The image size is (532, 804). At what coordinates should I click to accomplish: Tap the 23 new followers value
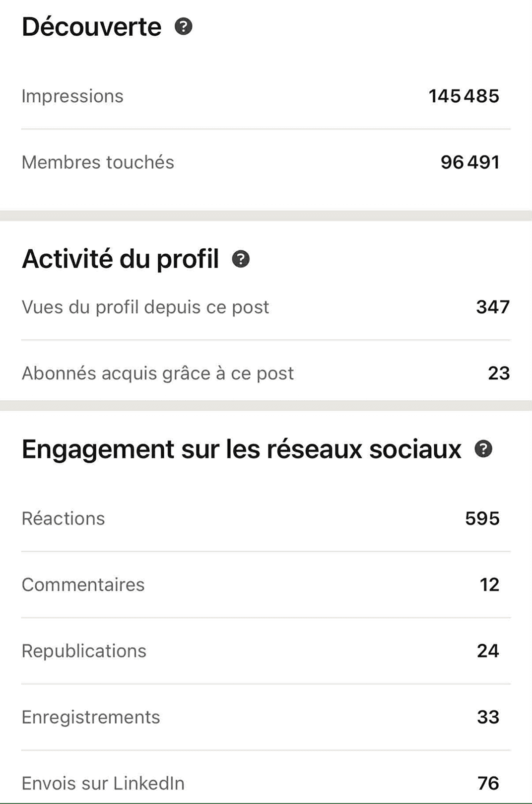[499, 373]
